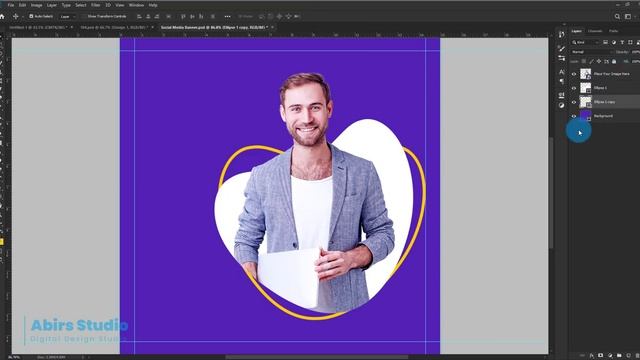Open the Select menu
Screen dimensions: 640x360
point(81,5)
